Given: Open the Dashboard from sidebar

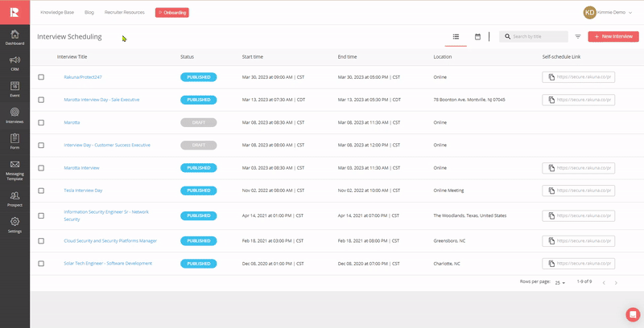Looking at the screenshot, I should [x=14, y=37].
